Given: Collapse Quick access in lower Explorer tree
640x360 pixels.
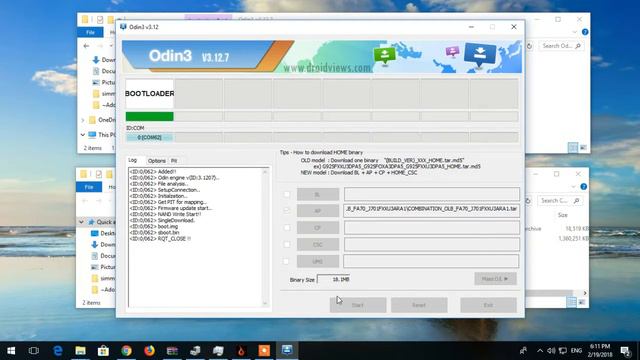Looking at the screenshot, I should [81, 222].
